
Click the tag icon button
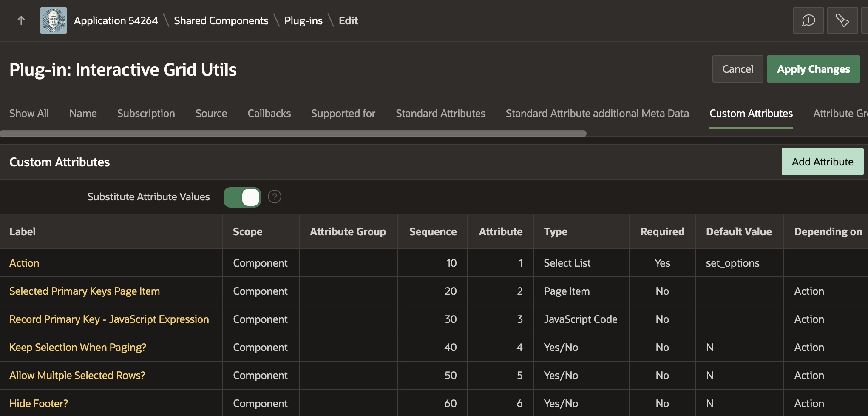(x=842, y=20)
